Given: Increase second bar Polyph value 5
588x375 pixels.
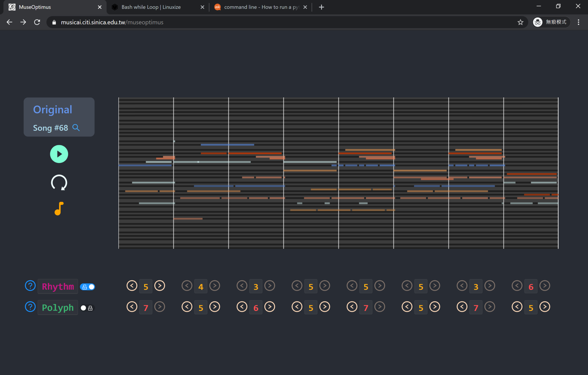Looking at the screenshot, I should (215, 307).
